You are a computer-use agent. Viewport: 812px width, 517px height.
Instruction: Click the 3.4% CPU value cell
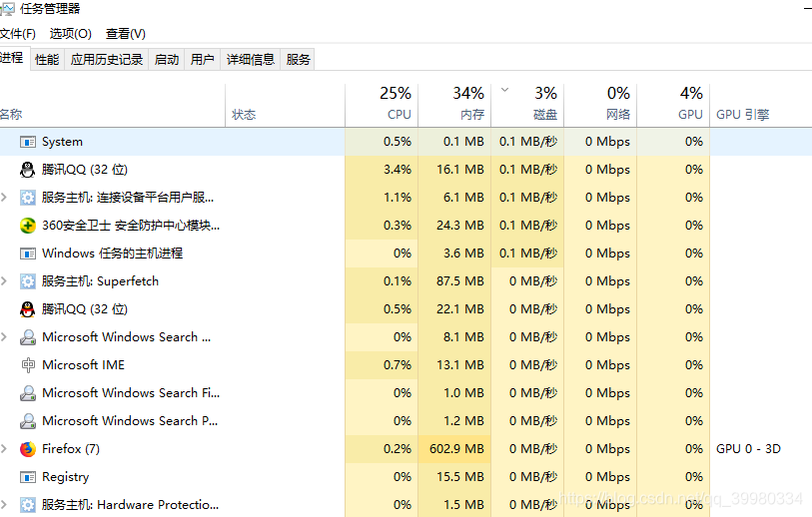pyautogui.click(x=382, y=170)
